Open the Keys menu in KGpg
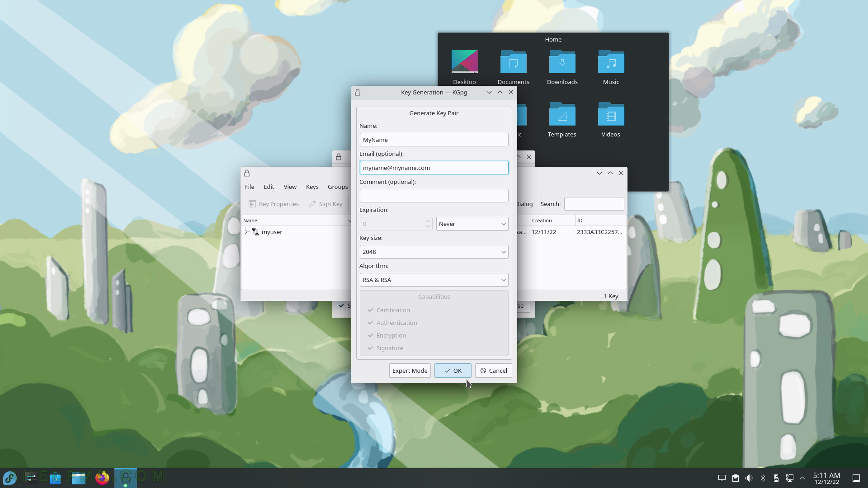868x488 pixels. pyautogui.click(x=312, y=187)
